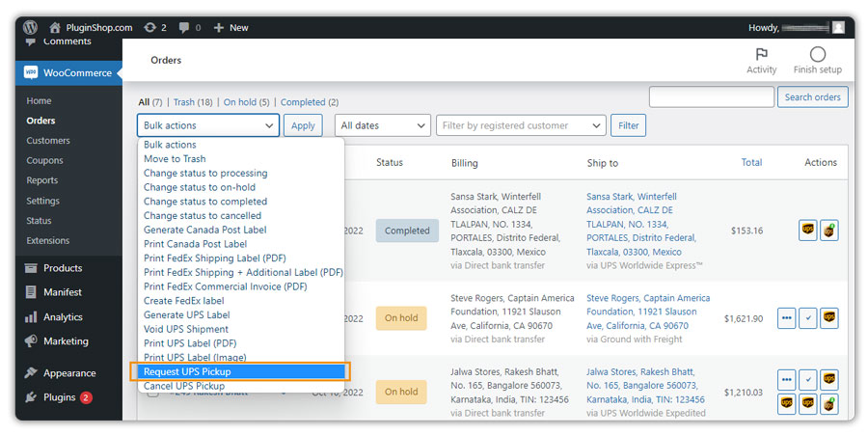Select Print FedEx Shipping + Additional Label
The width and height of the screenshot is (868, 435).
(x=241, y=272)
